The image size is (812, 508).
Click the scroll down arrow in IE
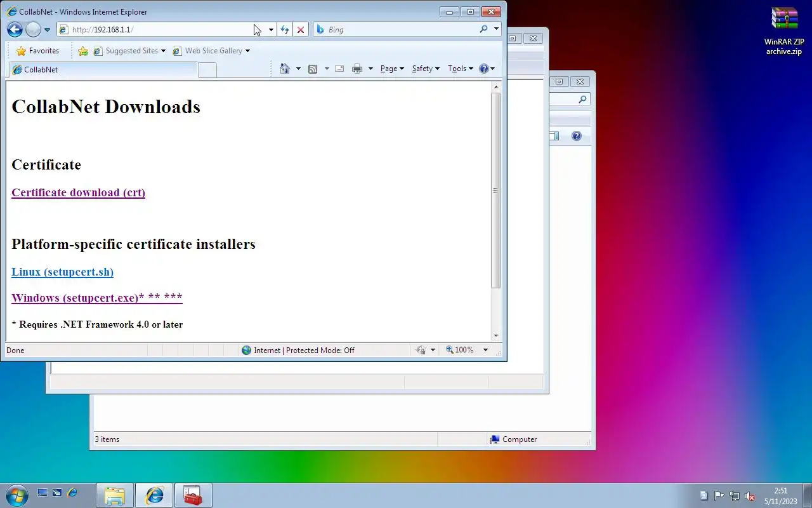click(496, 336)
